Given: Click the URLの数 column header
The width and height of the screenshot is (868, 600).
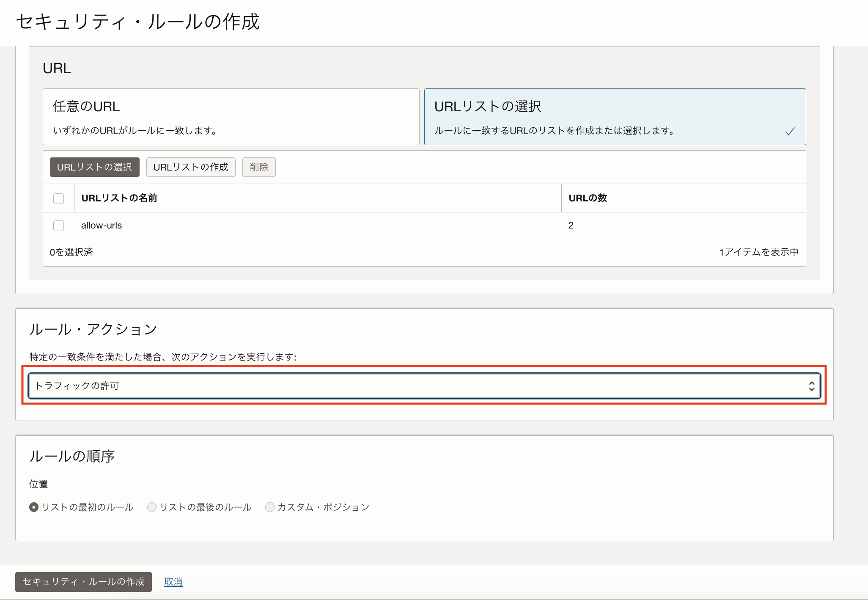Looking at the screenshot, I should [x=588, y=198].
